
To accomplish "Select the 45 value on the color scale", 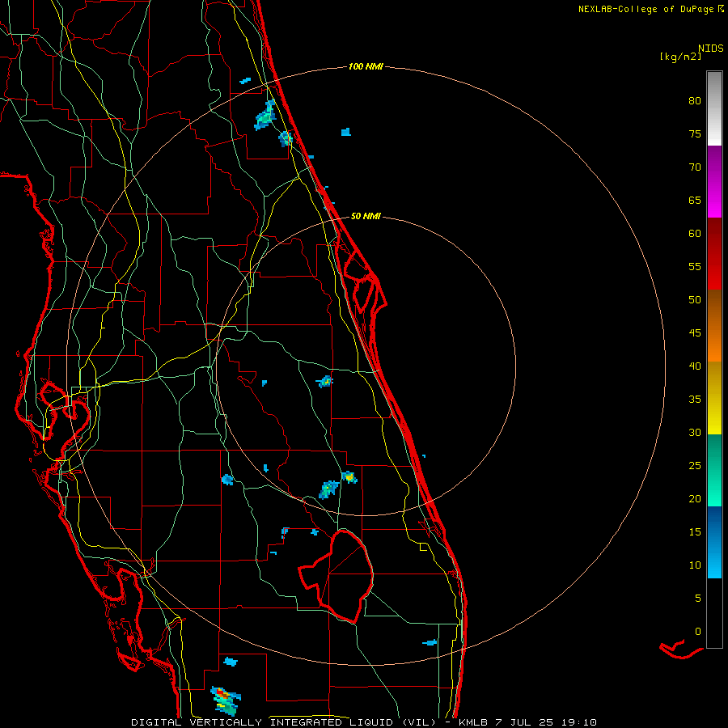I will click(x=695, y=333).
